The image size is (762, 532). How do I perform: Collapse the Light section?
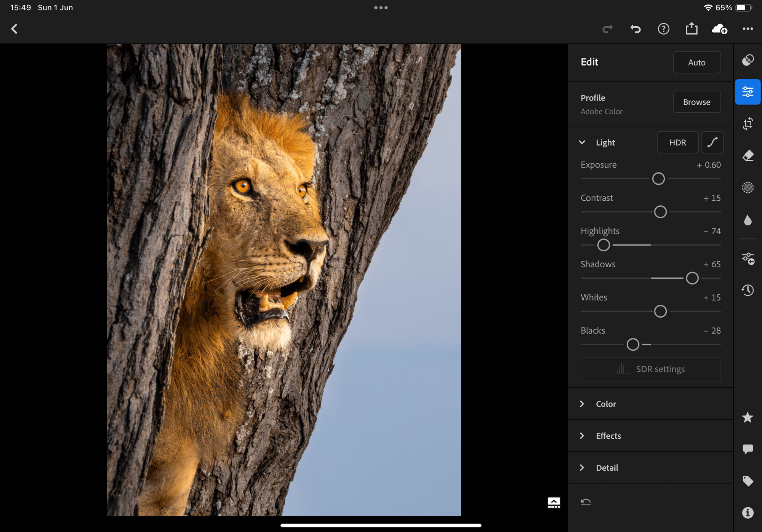pos(582,142)
